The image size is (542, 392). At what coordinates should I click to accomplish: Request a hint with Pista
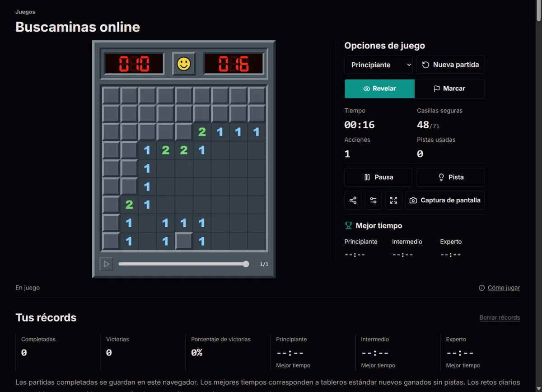(x=450, y=177)
